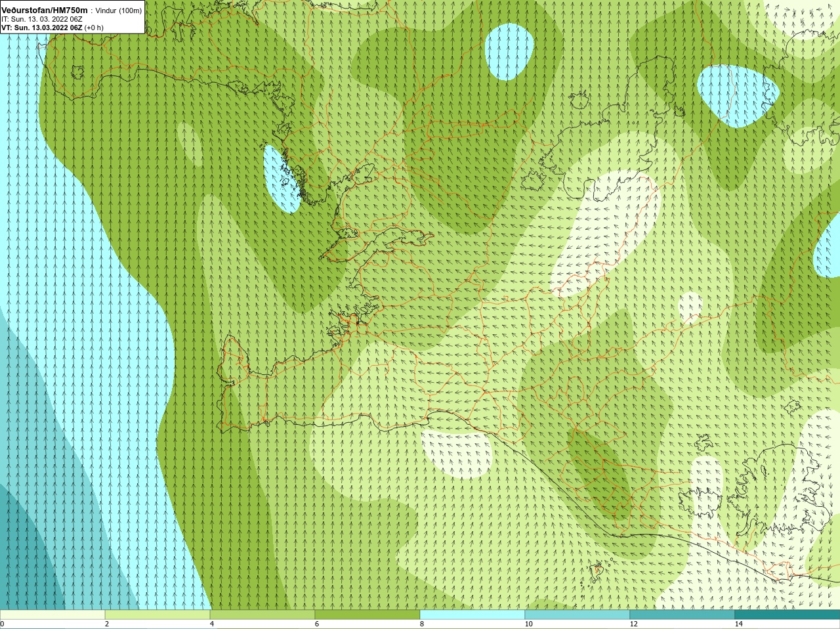
Task: Click the legend value '6'
Action: pyautogui.click(x=317, y=624)
